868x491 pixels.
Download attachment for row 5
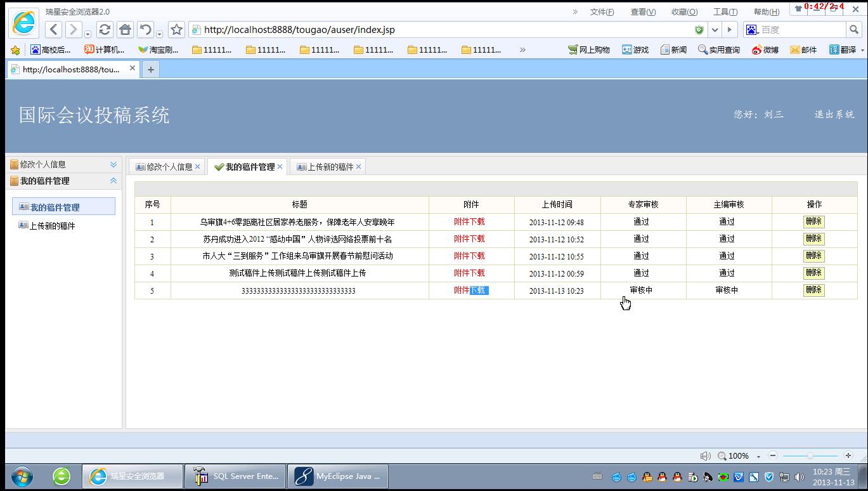coord(470,291)
